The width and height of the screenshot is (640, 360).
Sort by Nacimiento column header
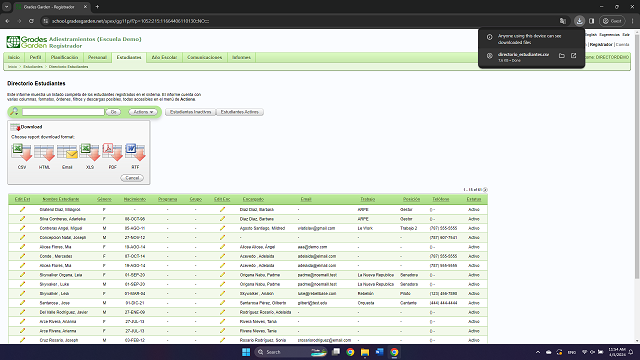(135, 199)
